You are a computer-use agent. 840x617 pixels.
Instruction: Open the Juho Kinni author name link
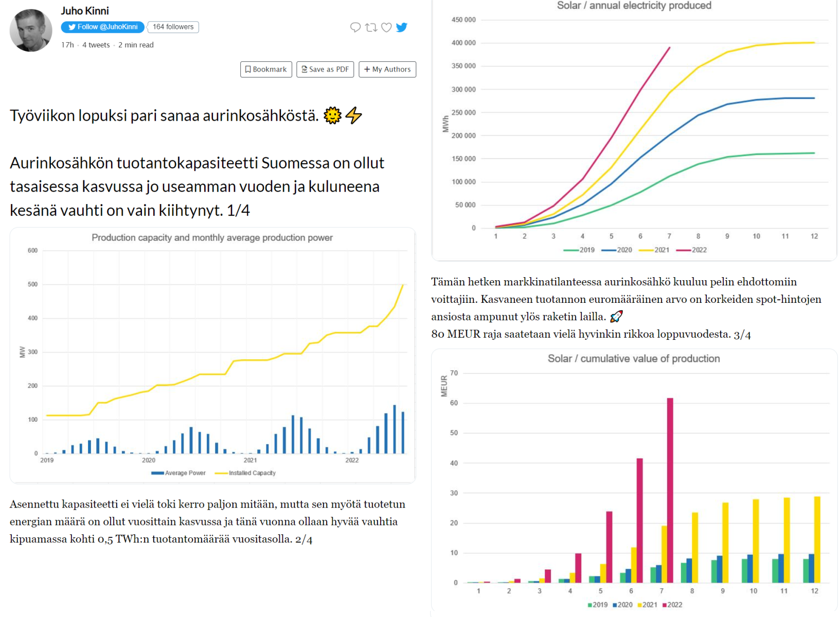pos(85,11)
